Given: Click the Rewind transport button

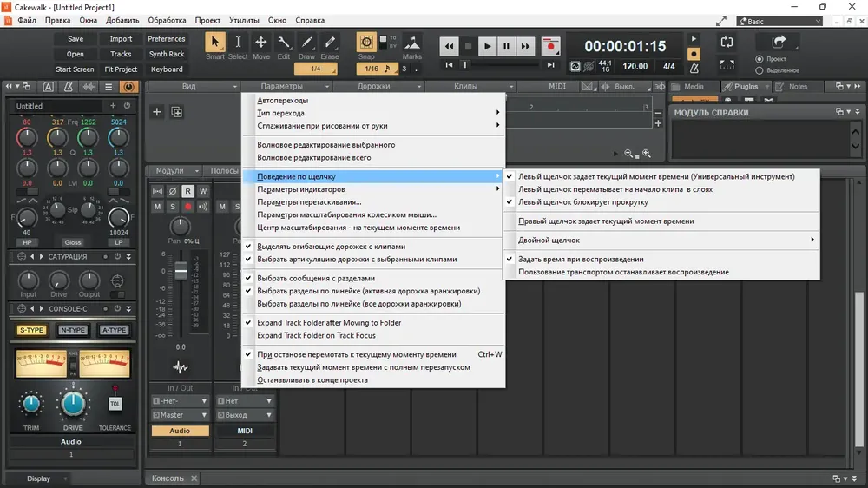Looking at the screenshot, I should coord(449,47).
